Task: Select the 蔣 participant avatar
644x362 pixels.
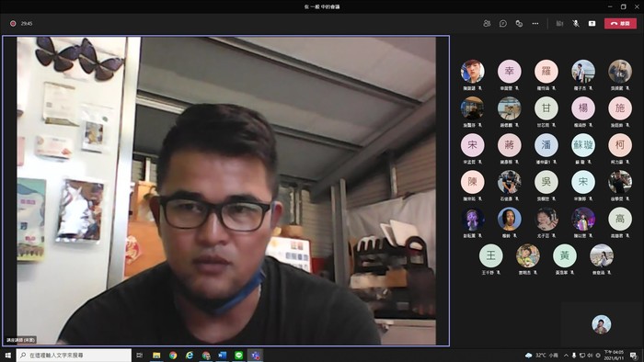Action: point(510,145)
